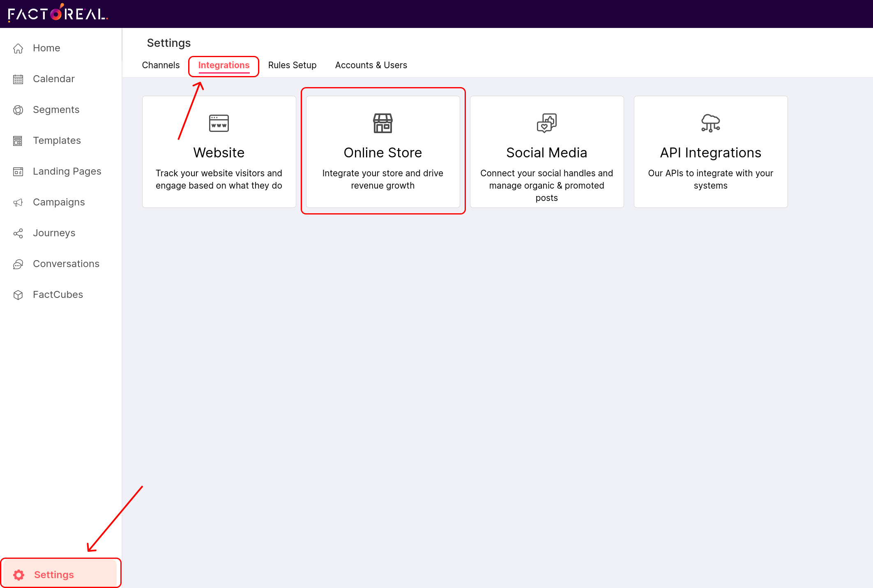Open Campaigns from the sidebar menu
Viewport: 873px width, 588px height.
click(59, 202)
